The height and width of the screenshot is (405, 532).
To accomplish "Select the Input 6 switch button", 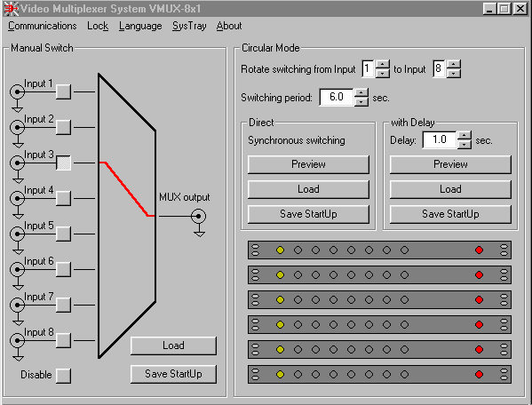I will [x=63, y=269].
